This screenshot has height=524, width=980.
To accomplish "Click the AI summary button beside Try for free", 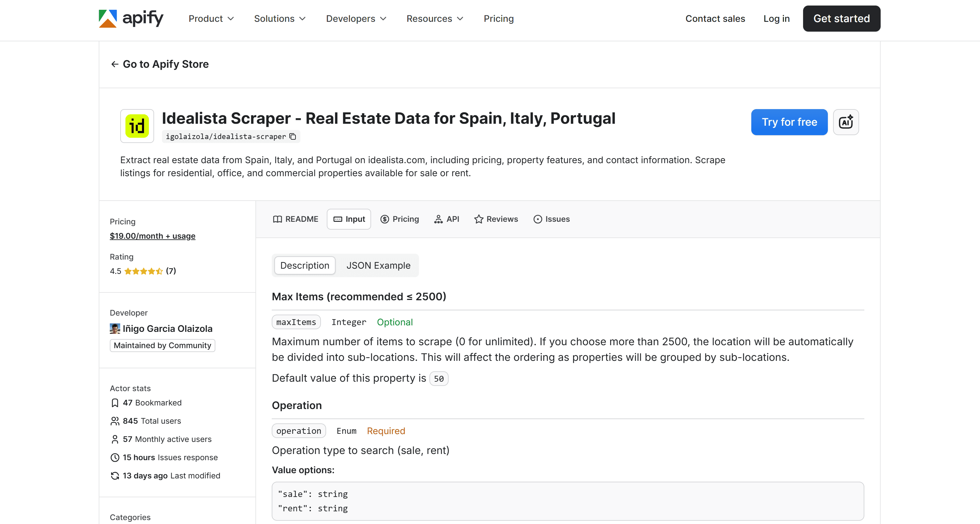I will (x=846, y=122).
